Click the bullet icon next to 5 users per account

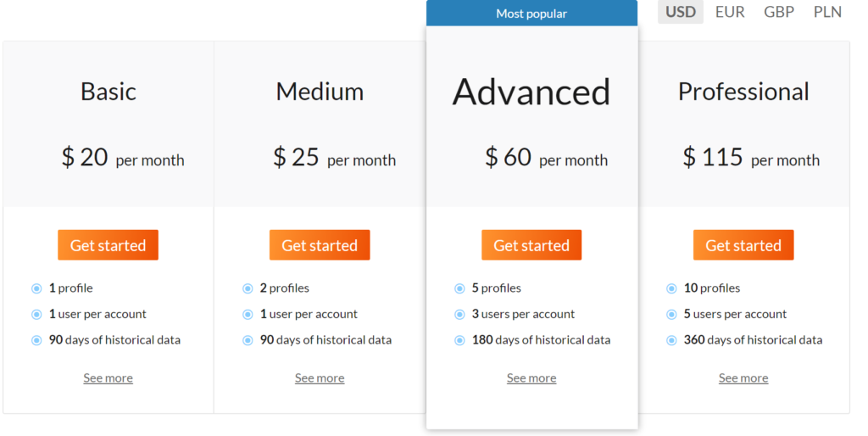671,314
